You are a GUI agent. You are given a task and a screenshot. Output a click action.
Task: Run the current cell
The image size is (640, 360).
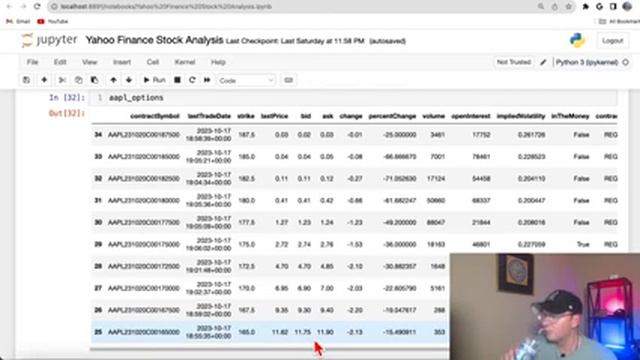pos(154,80)
